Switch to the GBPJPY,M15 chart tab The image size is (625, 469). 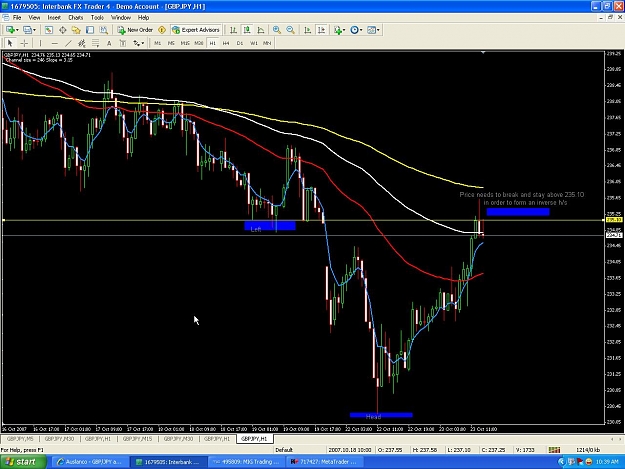pyautogui.click(x=138, y=439)
